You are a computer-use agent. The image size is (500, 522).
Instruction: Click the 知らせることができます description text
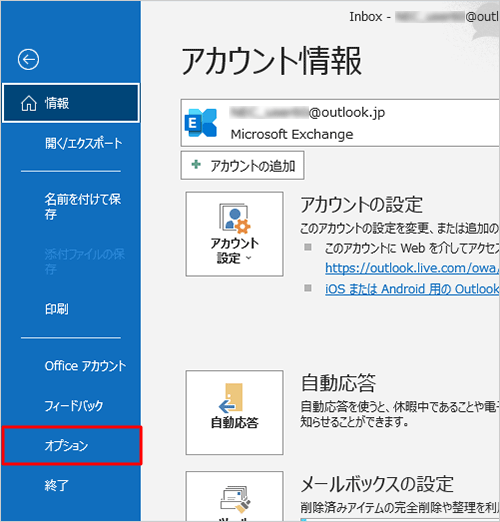[x=354, y=422]
